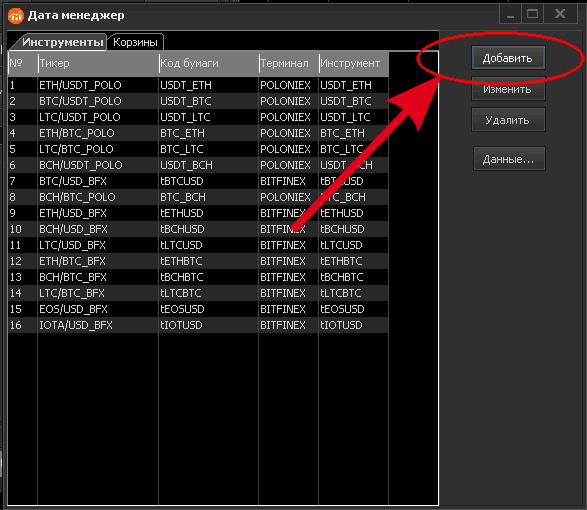Maximize the Дата менеджер window
587x510 pixels.
pyautogui.click(x=532, y=14)
